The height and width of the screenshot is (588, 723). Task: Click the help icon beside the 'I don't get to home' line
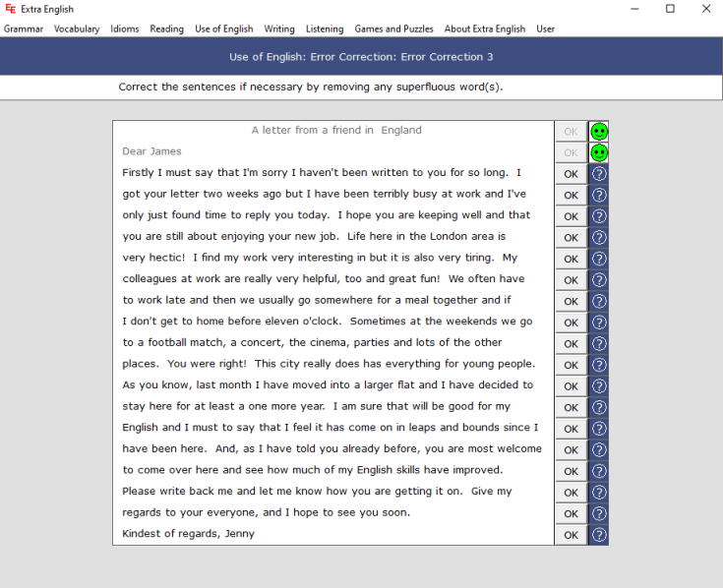tap(598, 323)
